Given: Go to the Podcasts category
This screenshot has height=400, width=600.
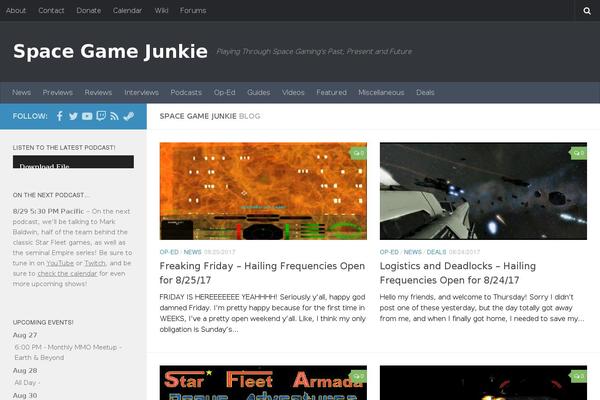Looking at the screenshot, I should coord(186,93).
